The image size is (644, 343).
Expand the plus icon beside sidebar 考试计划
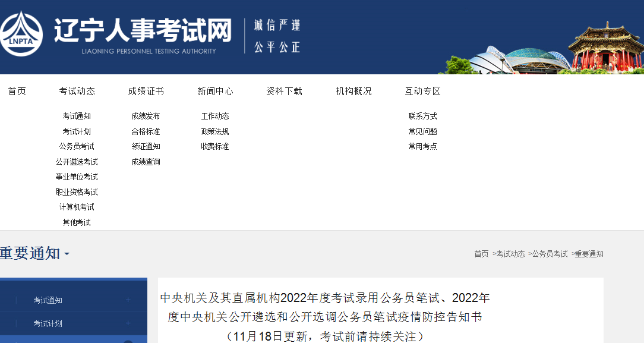click(128, 323)
